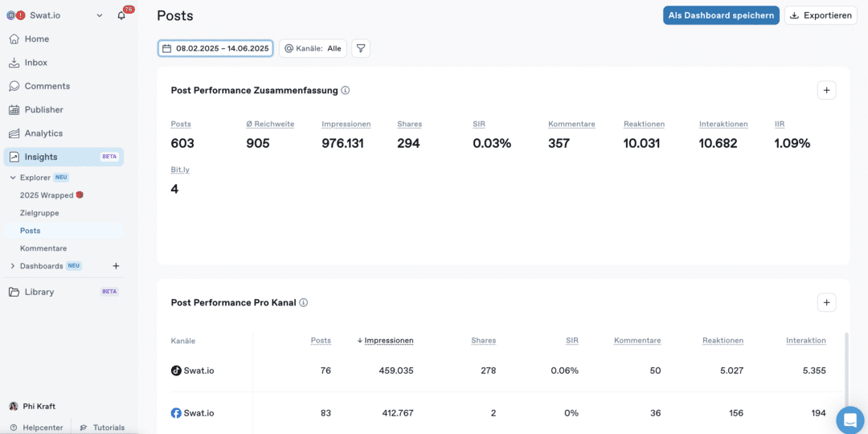This screenshot has width=868, height=434.
Task: Open the chat support bubble
Action: coord(850,420)
